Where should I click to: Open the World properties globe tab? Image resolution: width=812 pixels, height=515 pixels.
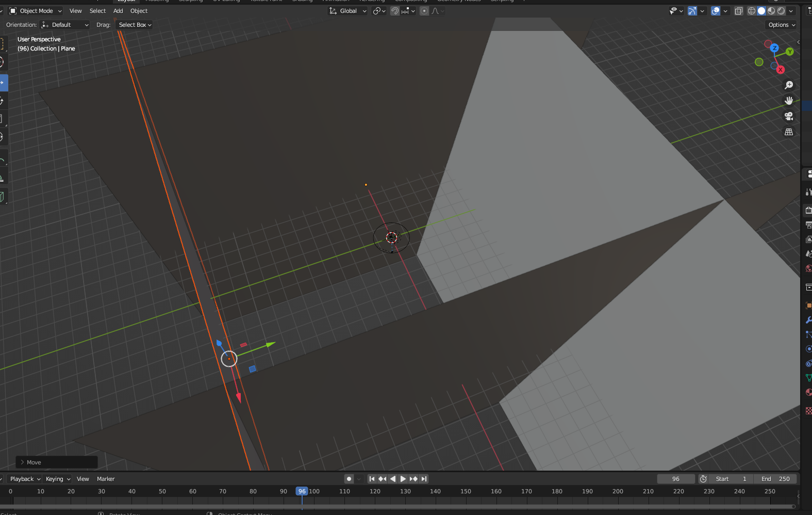(x=808, y=268)
